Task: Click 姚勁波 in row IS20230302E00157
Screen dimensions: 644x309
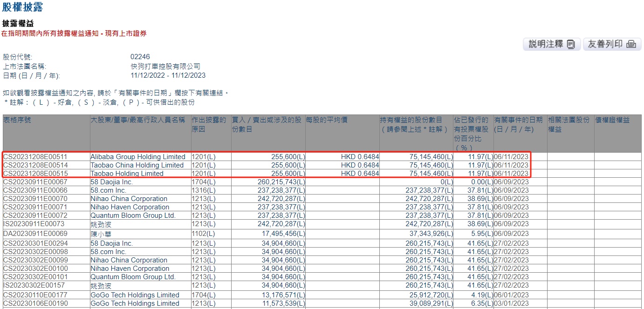Action: click(101, 285)
